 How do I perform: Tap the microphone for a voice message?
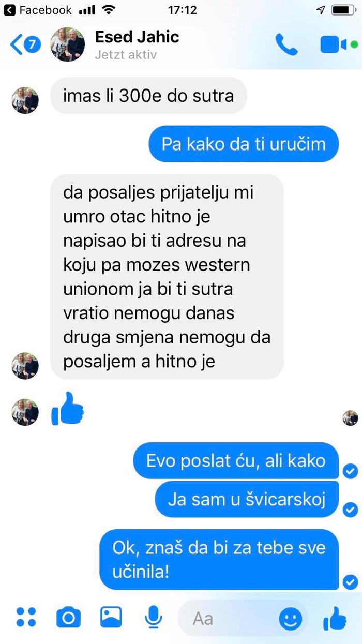[x=152, y=617]
